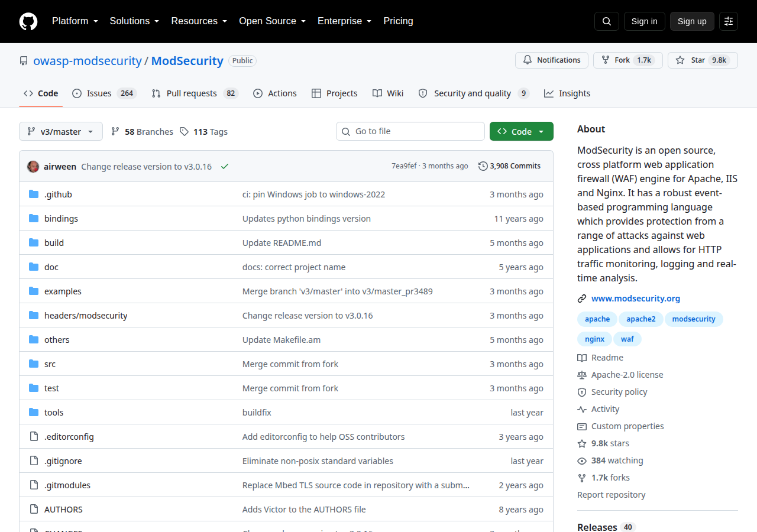Expand the v3/master branch dropdown

pos(61,131)
